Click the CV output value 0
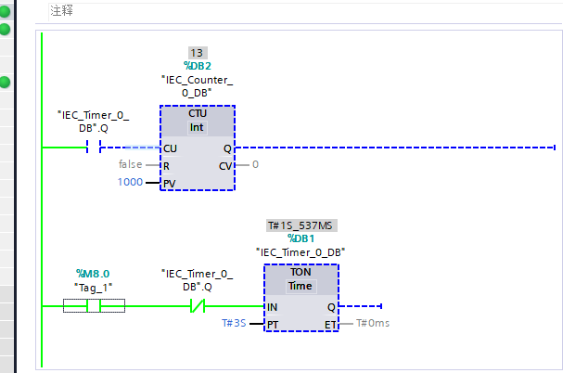This screenshot has width=588, height=373. coord(255,165)
